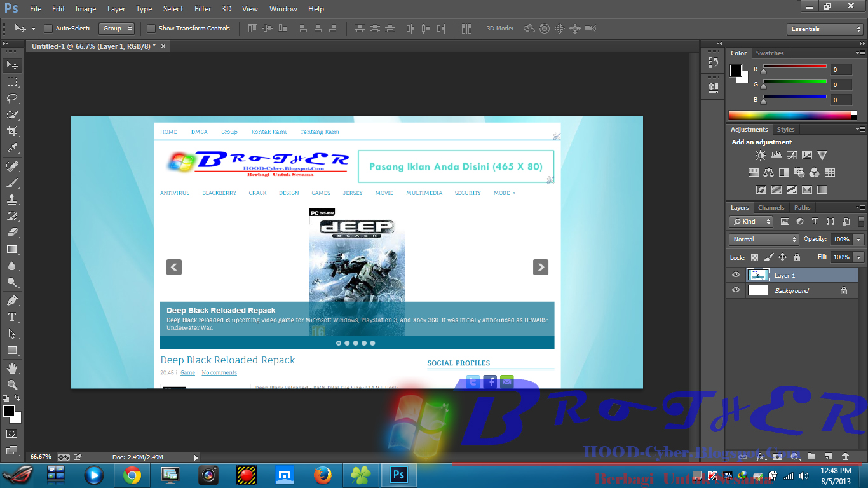
Task: Select the Eyedropper tool
Action: 12,147
